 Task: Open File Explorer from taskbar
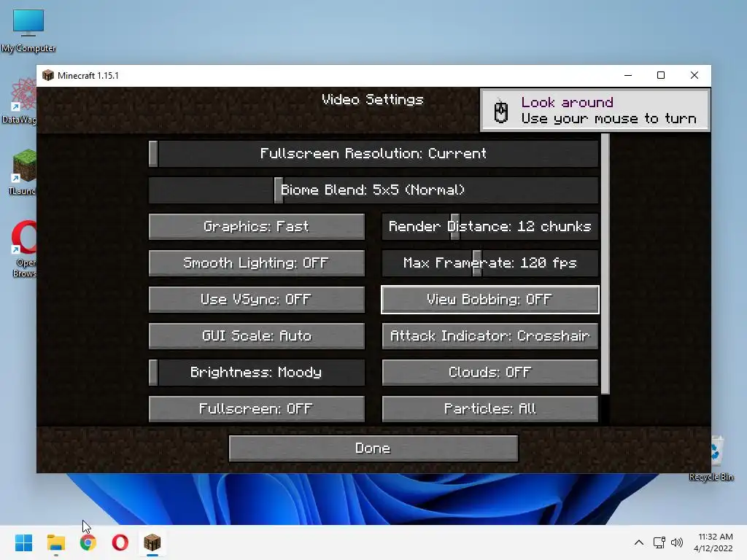point(55,542)
